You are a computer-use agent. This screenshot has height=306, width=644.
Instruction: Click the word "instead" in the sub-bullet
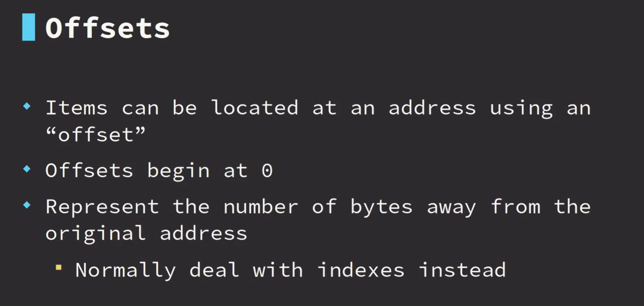pos(463,270)
